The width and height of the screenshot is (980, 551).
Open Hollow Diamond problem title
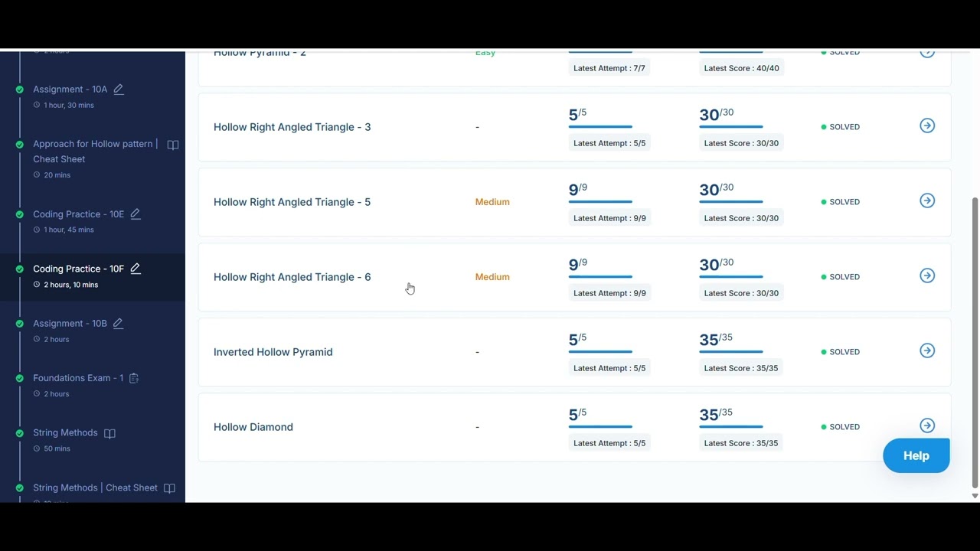click(253, 427)
